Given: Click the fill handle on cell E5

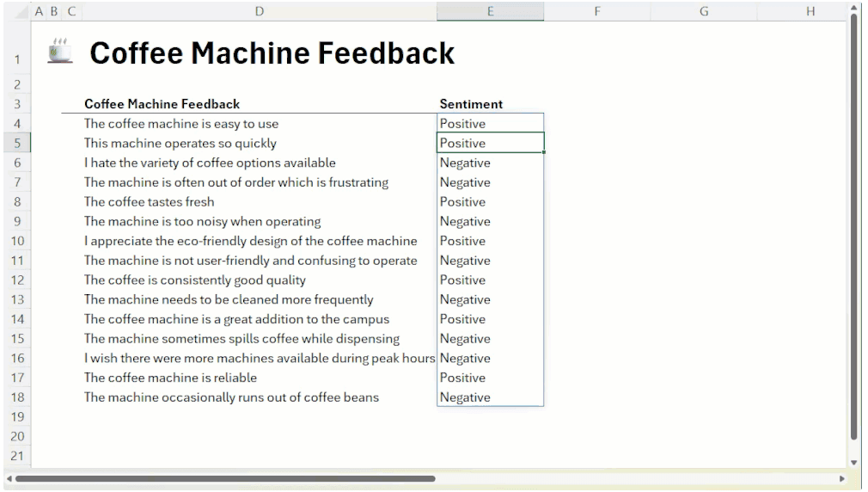Looking at the screenshot, I should 544,152.
